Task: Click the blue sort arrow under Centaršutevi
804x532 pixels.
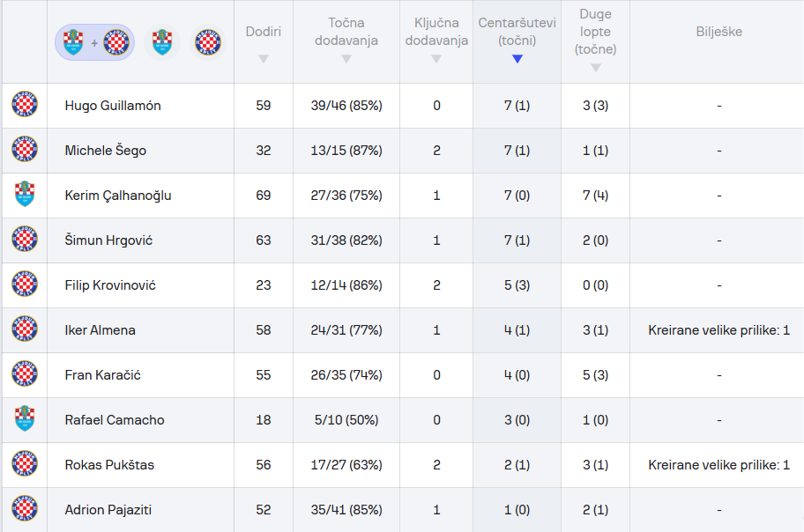Action: 517,59
